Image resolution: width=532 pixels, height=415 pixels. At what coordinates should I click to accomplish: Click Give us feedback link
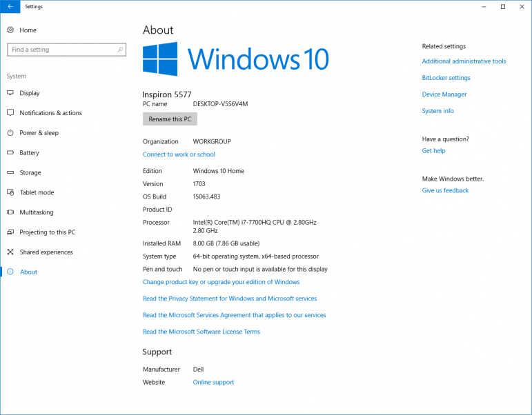[445, 190]
